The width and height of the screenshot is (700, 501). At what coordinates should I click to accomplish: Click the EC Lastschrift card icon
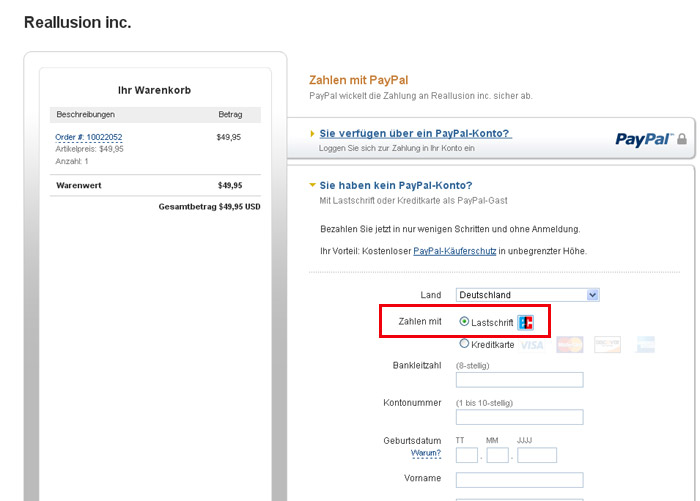pyautogui.click(x=525, y=322)
